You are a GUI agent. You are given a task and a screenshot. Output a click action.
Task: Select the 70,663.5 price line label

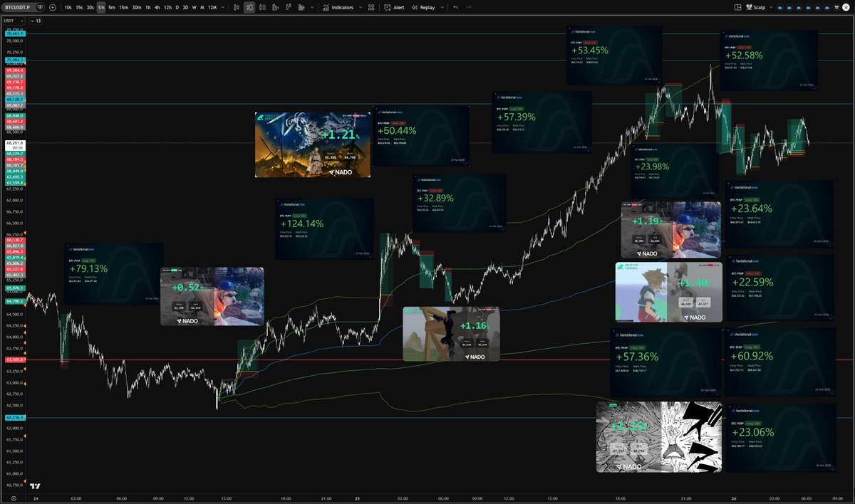pos(14,33)
